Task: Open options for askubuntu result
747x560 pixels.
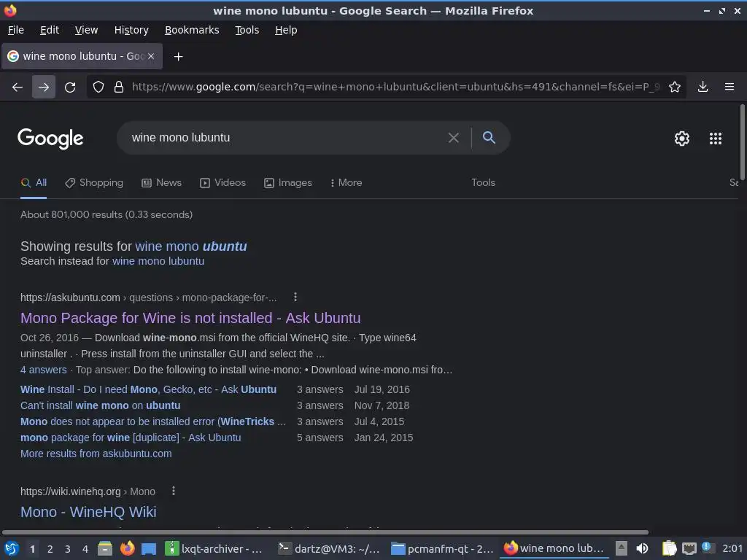Action: (295, 297)
